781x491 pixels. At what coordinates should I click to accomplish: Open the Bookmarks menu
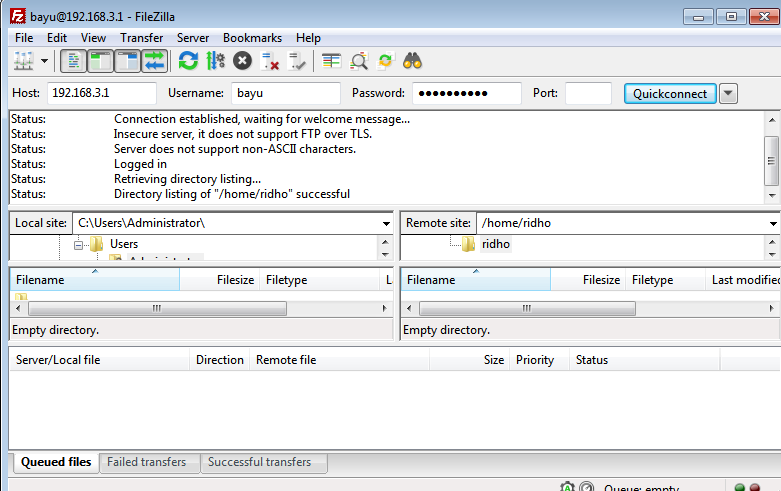tap(252, 38)
